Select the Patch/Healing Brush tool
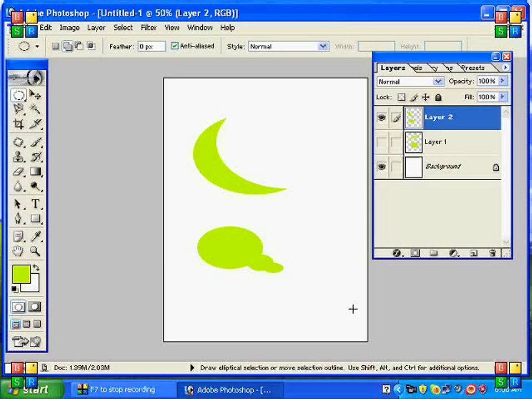This screenshot has height=399, width=532. pyautogui.click(x=18, y=142)
